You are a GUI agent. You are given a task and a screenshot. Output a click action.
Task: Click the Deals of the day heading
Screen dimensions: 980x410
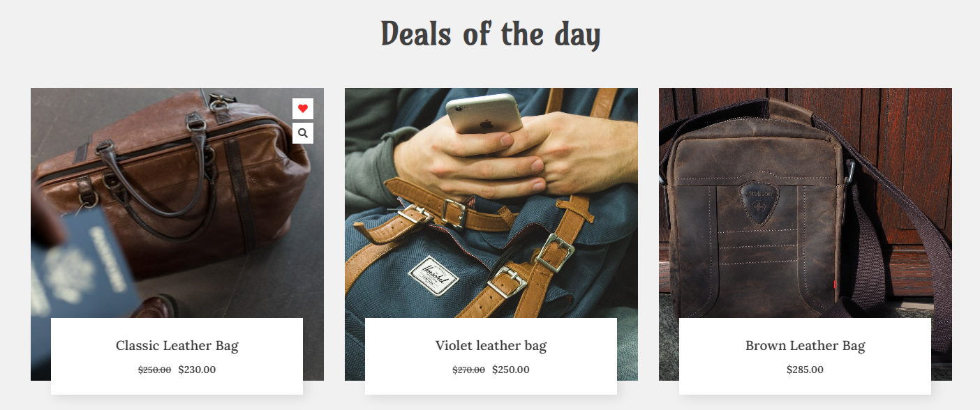pyautogui.click(x=491, y=34)
